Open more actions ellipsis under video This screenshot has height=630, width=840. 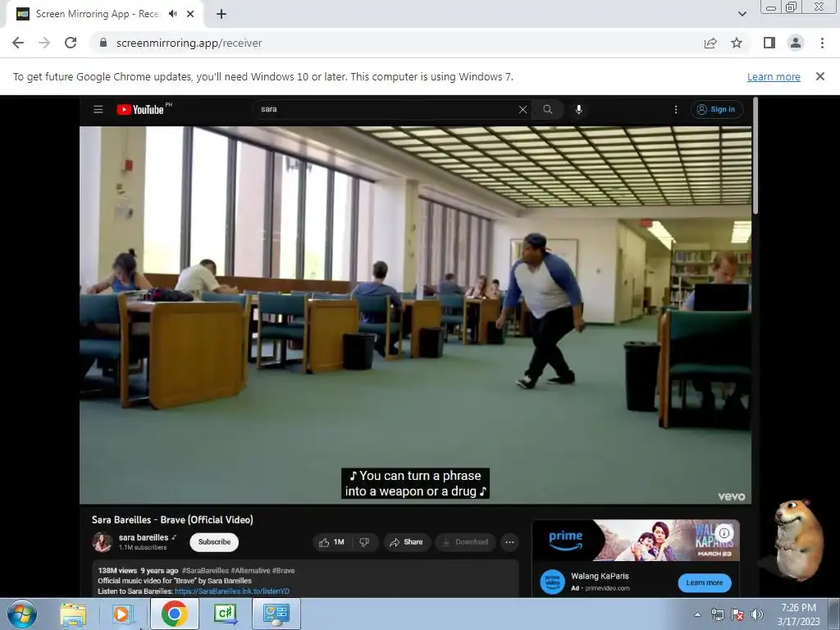509,542
